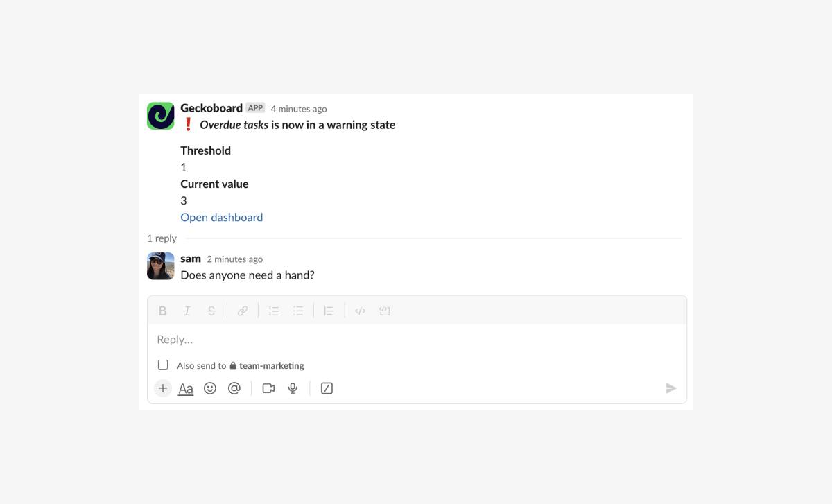This screenshot has height=504, width=832.
Task: Open the Open dashboard link
Action: pyautogui.click(x=222, y=218)
